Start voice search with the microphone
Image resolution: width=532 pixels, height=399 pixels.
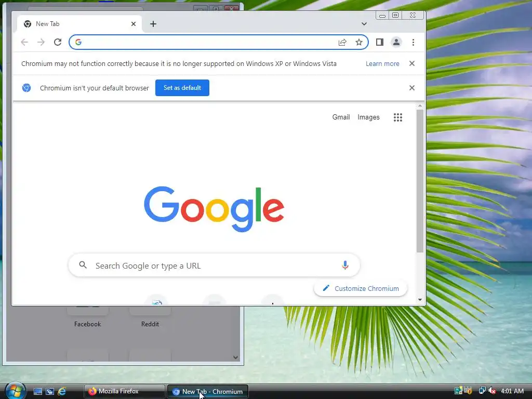coord(345,265)
